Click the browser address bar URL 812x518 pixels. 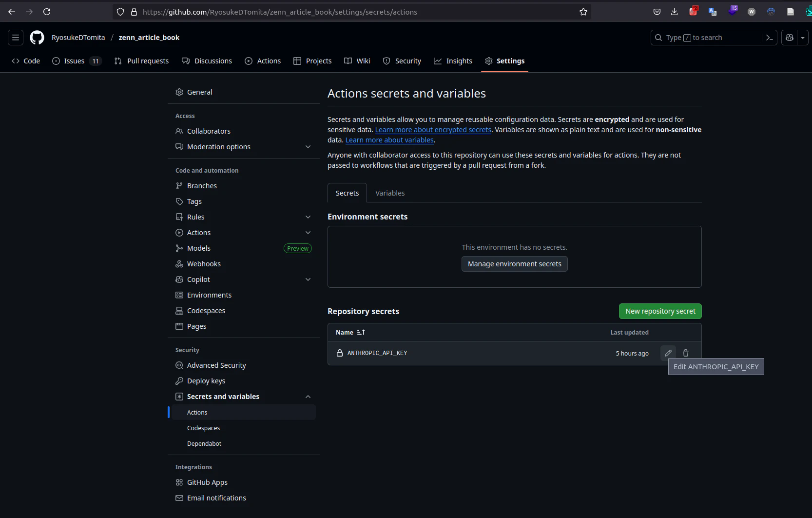(x=280, y=12)
